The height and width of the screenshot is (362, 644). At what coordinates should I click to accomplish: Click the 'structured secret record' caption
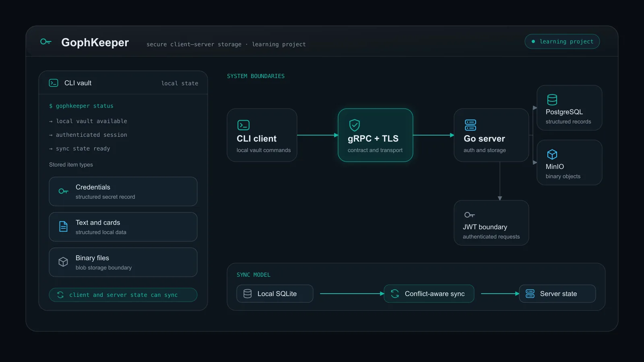click(105, 197)
